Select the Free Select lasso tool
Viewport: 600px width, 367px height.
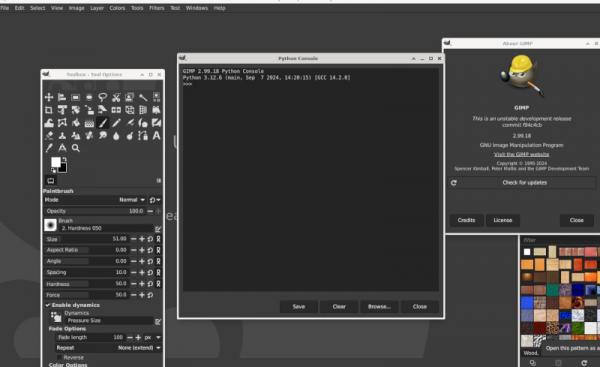pos(103,97)
